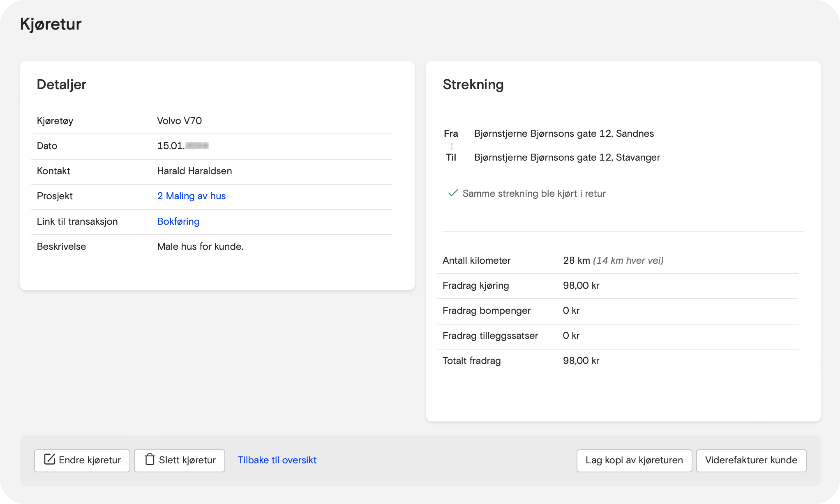
Task: Click the pencil icon in Endre kjøretur
Action: [x=49, y=459]
